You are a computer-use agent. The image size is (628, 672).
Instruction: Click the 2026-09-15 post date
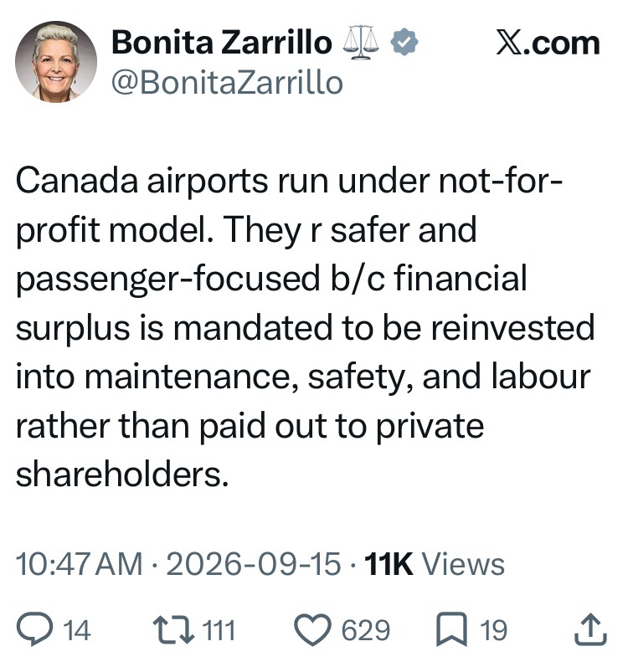(x=254, y=564)
